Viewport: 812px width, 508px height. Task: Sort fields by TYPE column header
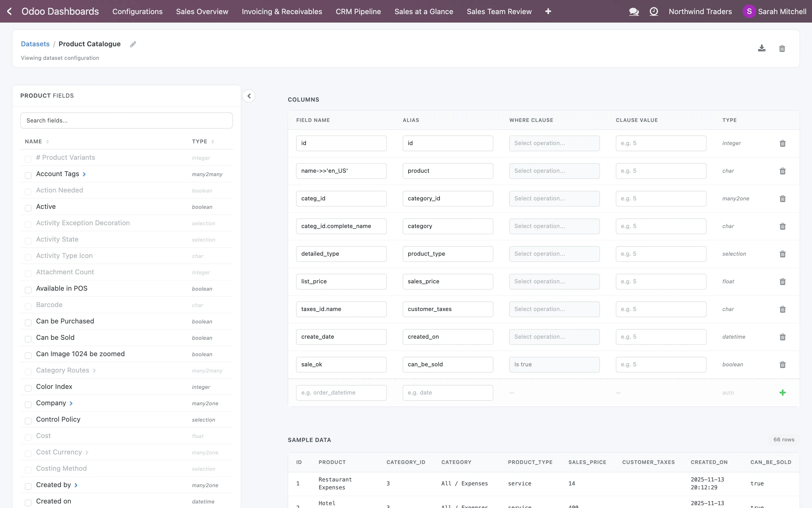[x=203, y=141]
